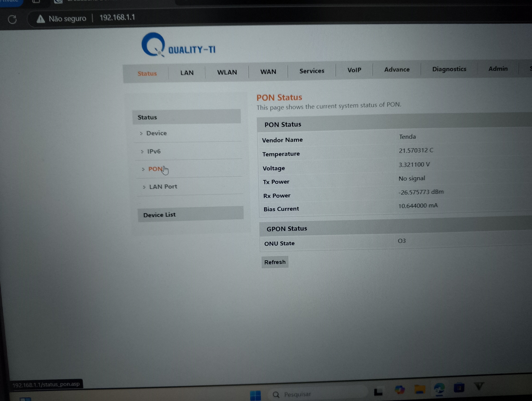The image size is (532, 401).
Task: Go to the WAN tab
Action: (x=268, y=72)
